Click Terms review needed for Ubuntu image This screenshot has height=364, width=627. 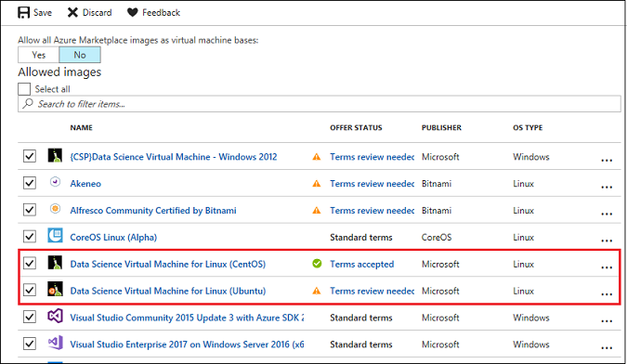point(372,291)
